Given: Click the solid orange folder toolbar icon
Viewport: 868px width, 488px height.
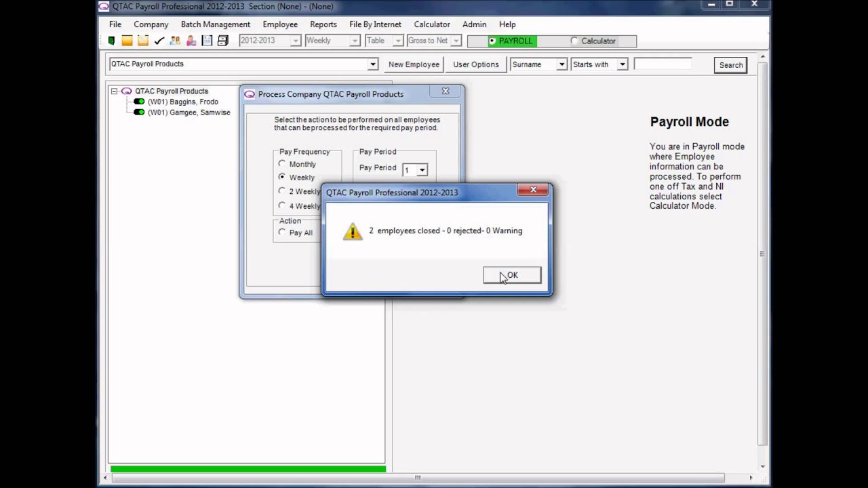Looking at the screenshot, I should (127, 41).
